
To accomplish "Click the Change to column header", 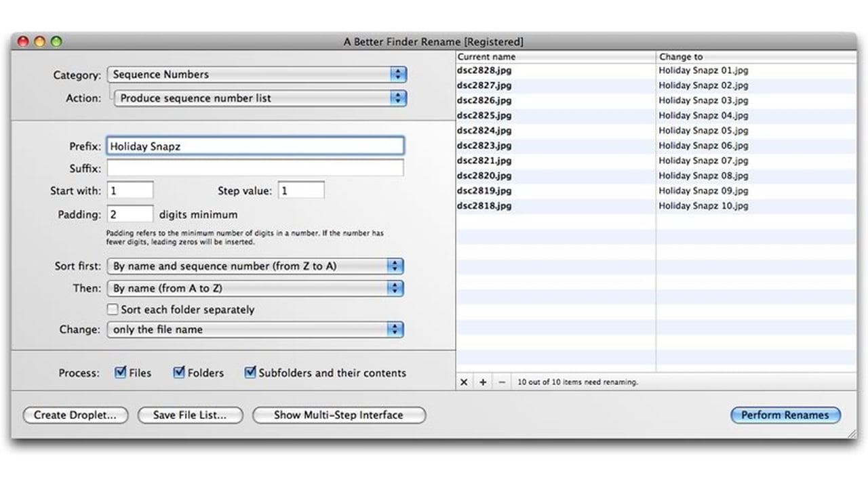I will [757, 57].
